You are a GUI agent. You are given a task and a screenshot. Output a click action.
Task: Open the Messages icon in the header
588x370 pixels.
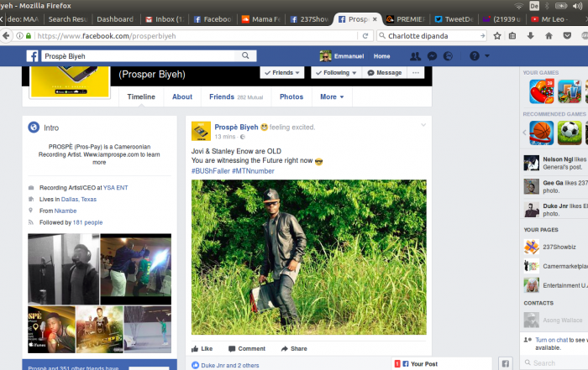[x=432, y=56]
